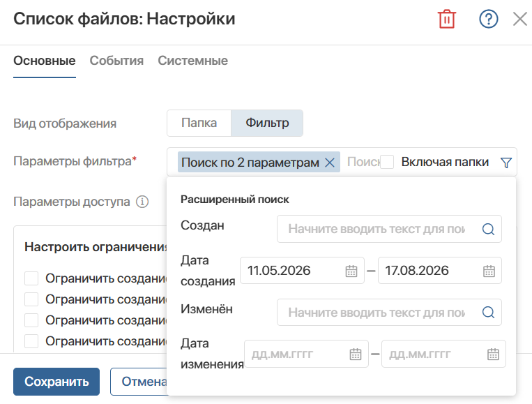Switch to the События tab
The height and width of the screenshot is (404, 532).
click(x=116, y=61)
